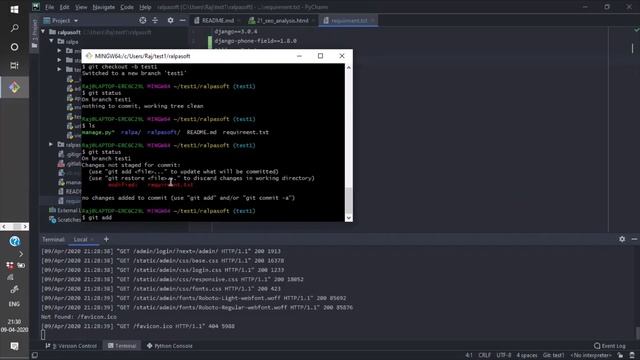Click the blue help icon on the taskbar
Screen dimensions: 640x360
tap(15, 241)
